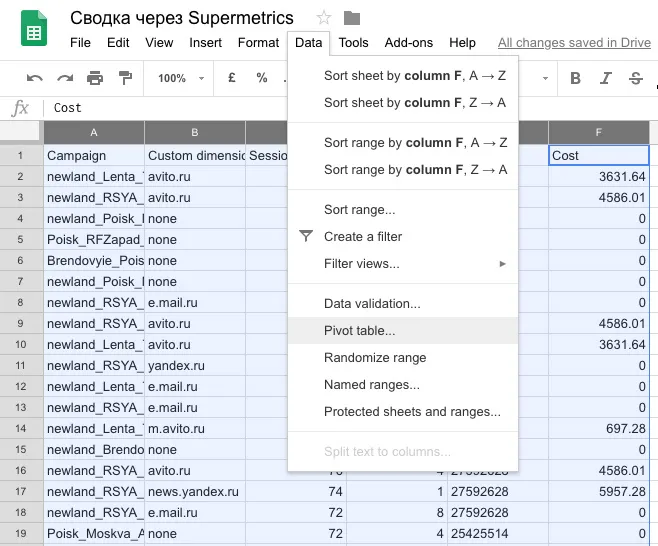Viewport: 658px width, 546px height.
Task: Click the Cost cell F1
Action: (x=599, y=156)
